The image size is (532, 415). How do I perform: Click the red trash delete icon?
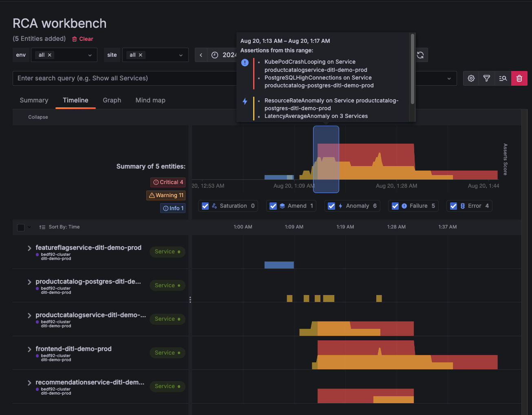(x=519, y=78)
